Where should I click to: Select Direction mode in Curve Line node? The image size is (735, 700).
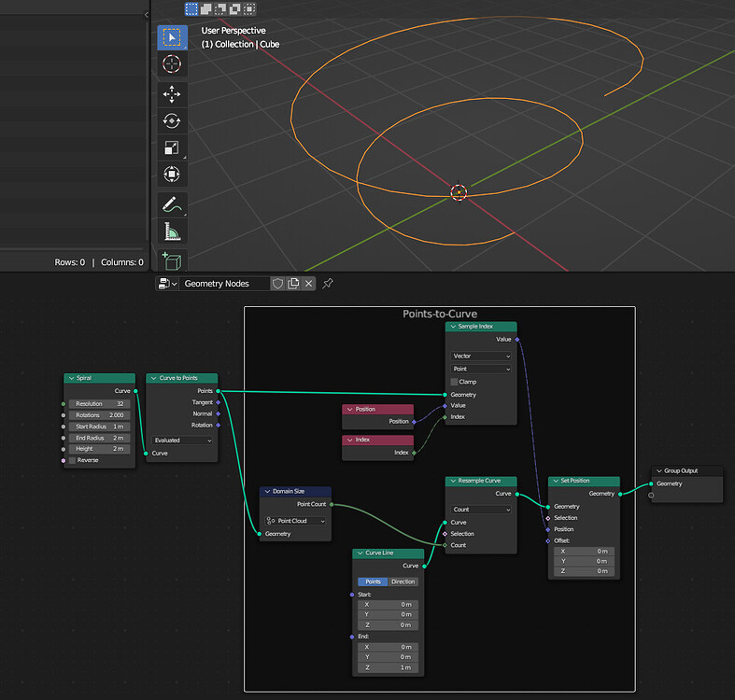pyautogui.click(x=403, y=581)
